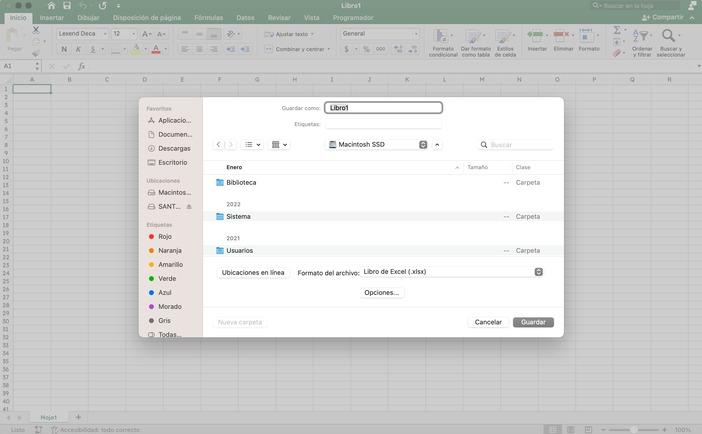Click Combinar y centrar button
702x434 pixels.
click(297, 49)
